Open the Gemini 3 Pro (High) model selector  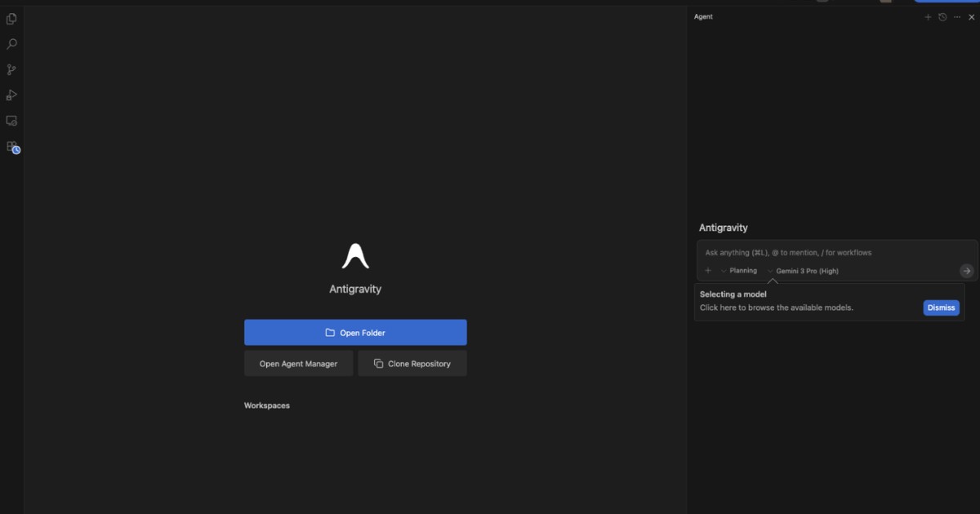coord(804,271)
